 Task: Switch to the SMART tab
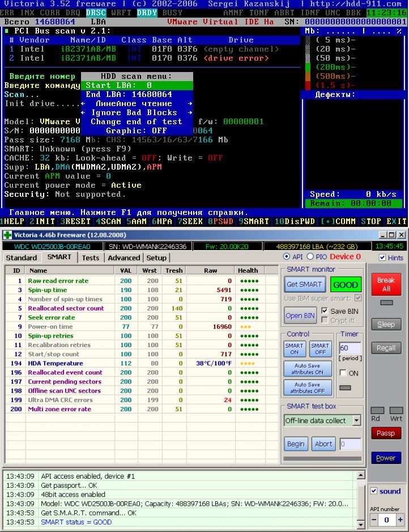(x=59, y=257)
